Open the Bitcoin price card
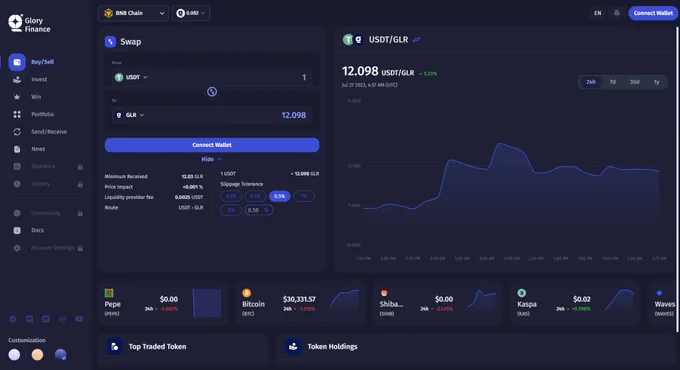680x370 pixels. pyautogui.click(x=301, y=303)
